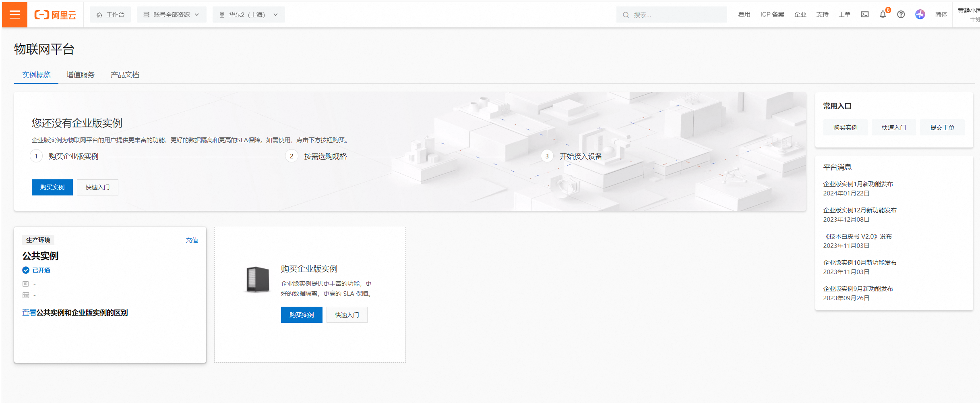The height and width of the screenshot is (403, 980).
Task: Open news 企业版实例10月新功能发布
Action: pyautogui.click(x=860, y=262)
